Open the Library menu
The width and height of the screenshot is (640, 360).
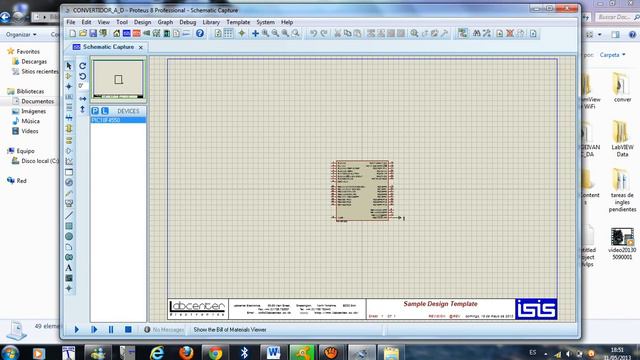[211, 22]
